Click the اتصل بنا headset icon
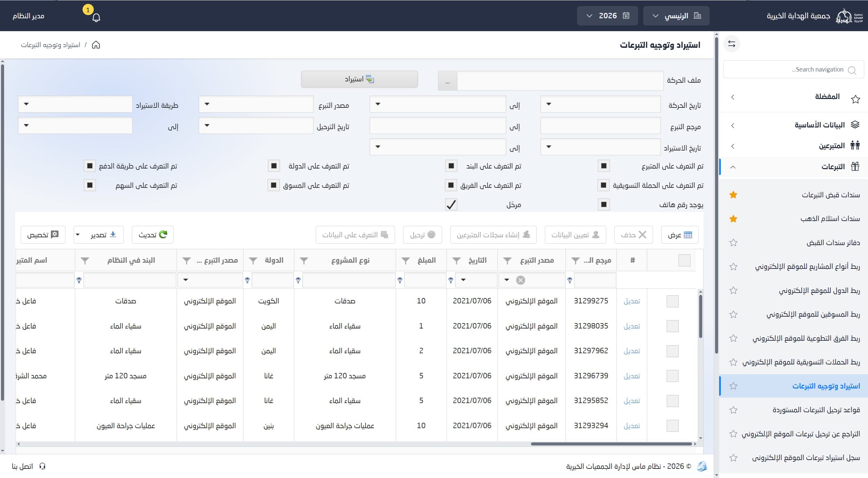 [x=42, y=466]
